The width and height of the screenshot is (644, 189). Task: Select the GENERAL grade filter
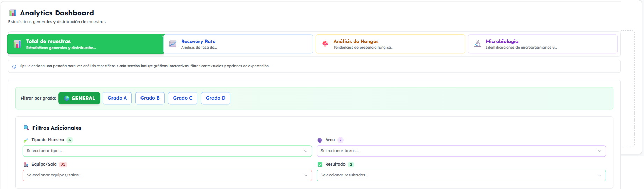click(x=79, y=98)
